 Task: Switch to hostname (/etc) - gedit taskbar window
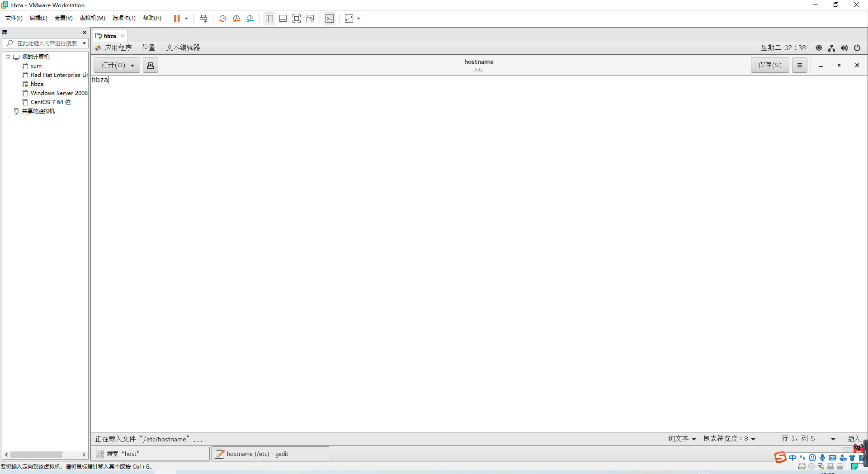[270, 454]
